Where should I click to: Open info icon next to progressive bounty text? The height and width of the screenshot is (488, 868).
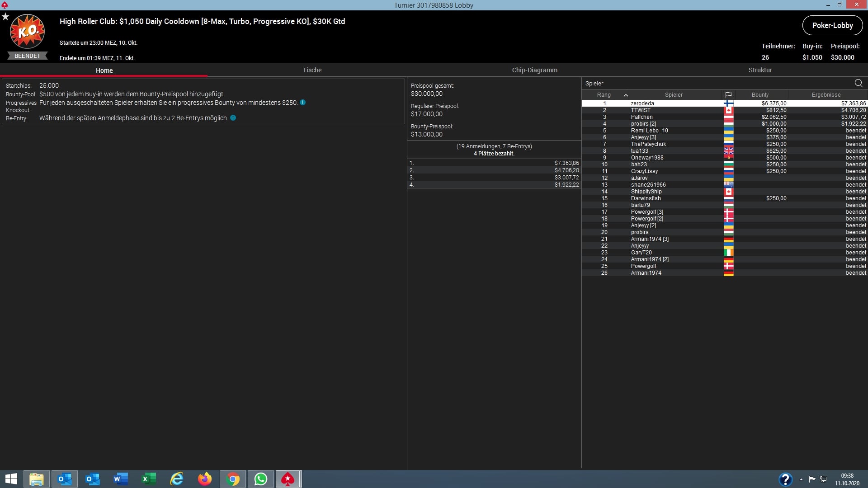click(x=303, y=103)
